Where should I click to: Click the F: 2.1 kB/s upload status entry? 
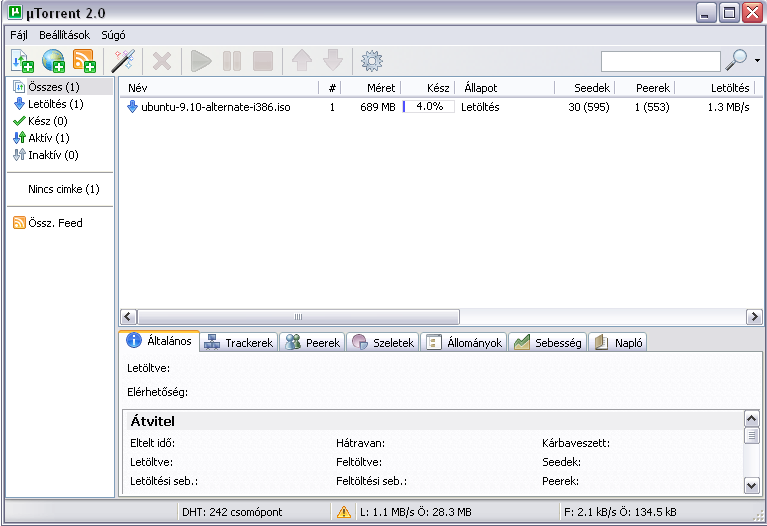pyautogui.click(x=620, y=512)
